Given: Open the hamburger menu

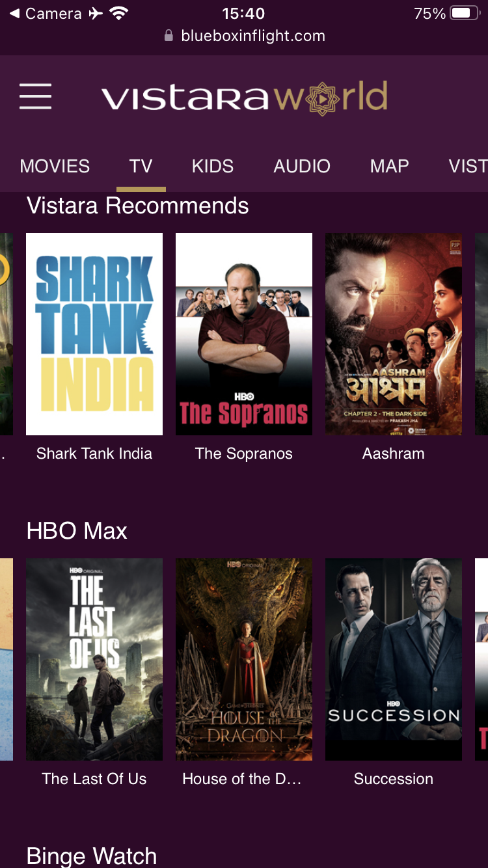Looking at the screenshot, I should [35, 96].
